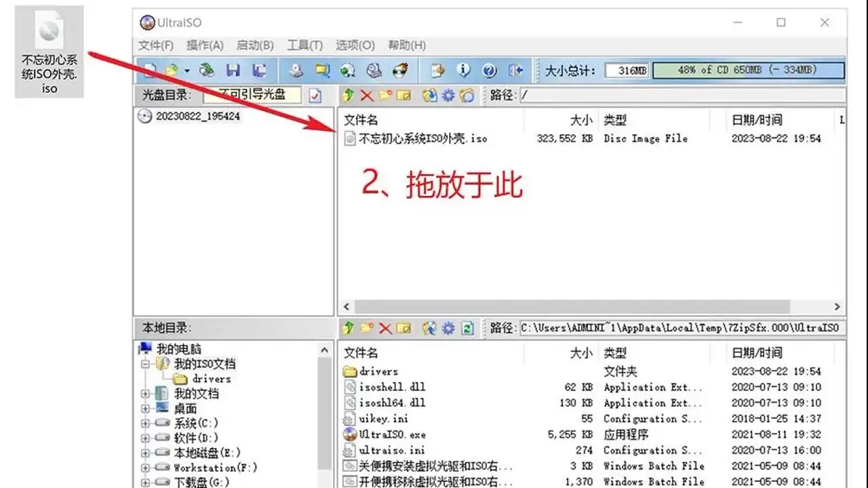
Task: Click the Mount to virtual drive icon
Action: (x=374, y=70)
